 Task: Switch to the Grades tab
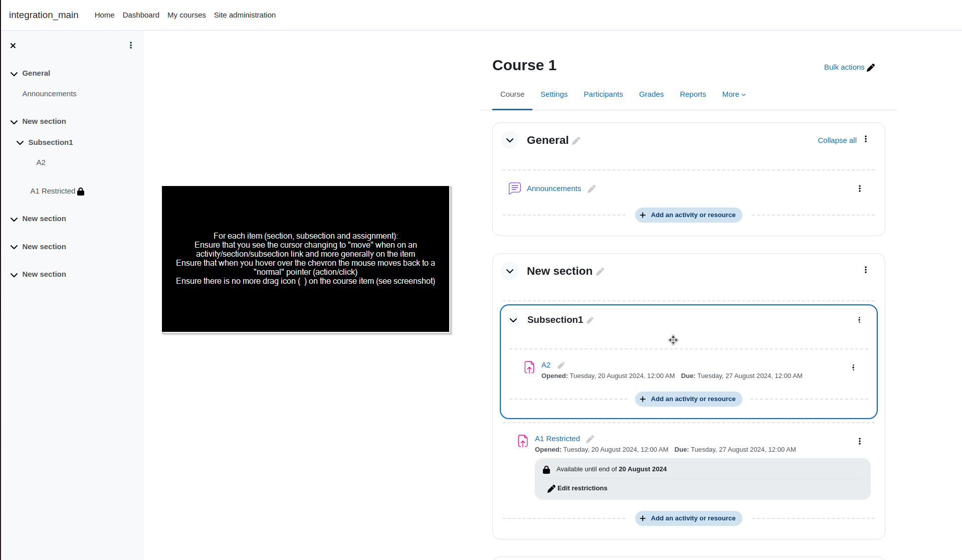(651, 94)
